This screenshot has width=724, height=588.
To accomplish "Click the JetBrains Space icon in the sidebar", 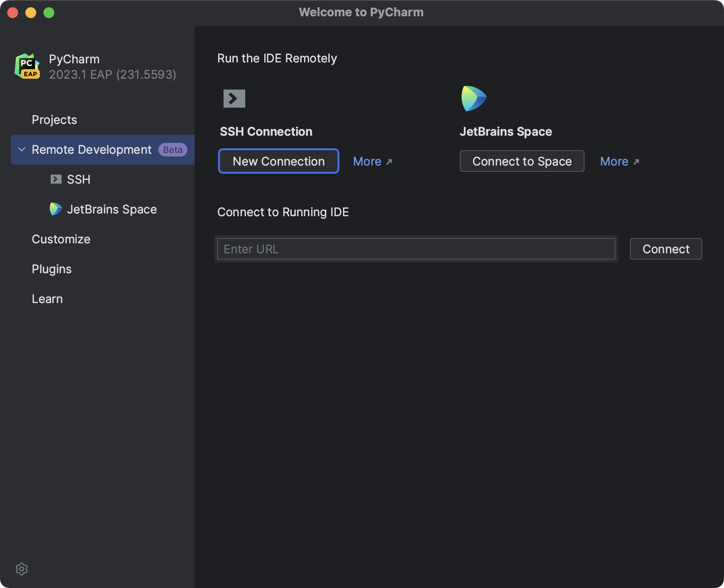I will 55,209.
